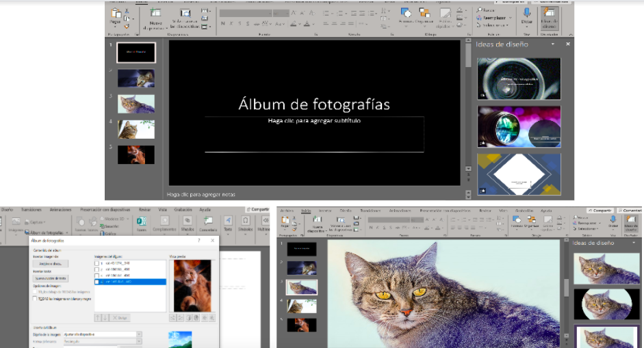Open the Diseño de la imagen dropdown
644x348 pixels.
(139, 334)
